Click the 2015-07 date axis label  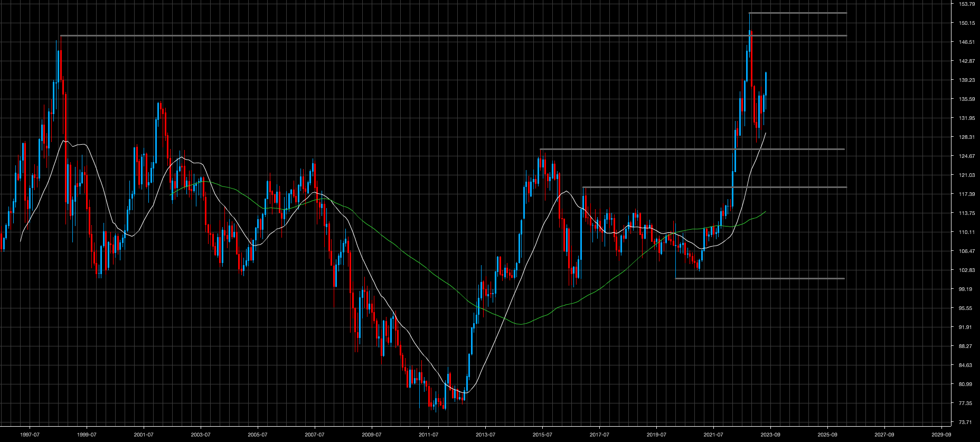pos(542,435)
